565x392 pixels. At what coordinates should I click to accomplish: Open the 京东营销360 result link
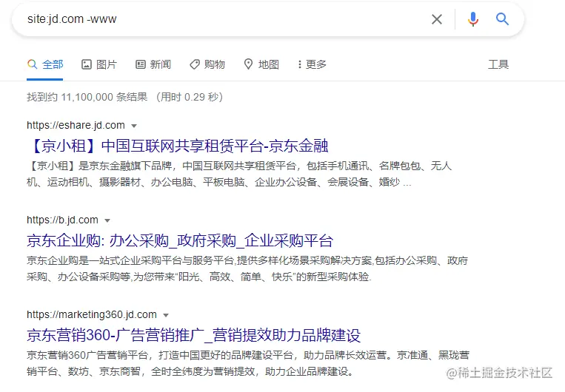(193, 335)
